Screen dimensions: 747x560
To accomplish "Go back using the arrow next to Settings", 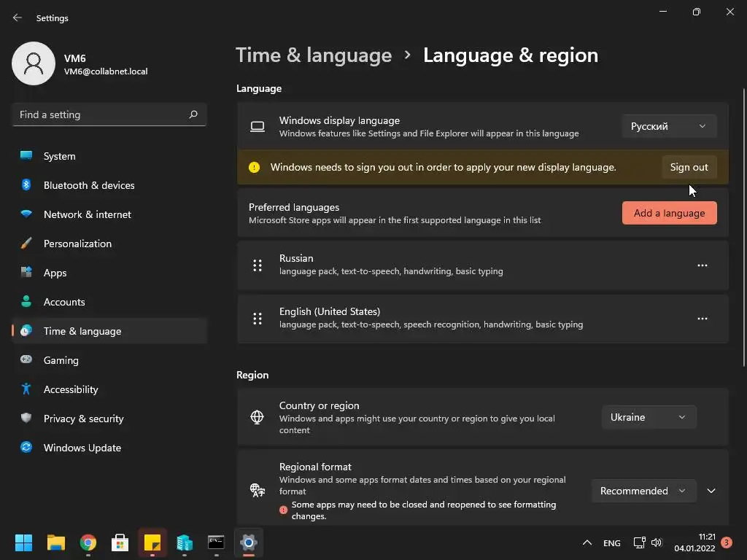I will point(18,17).
